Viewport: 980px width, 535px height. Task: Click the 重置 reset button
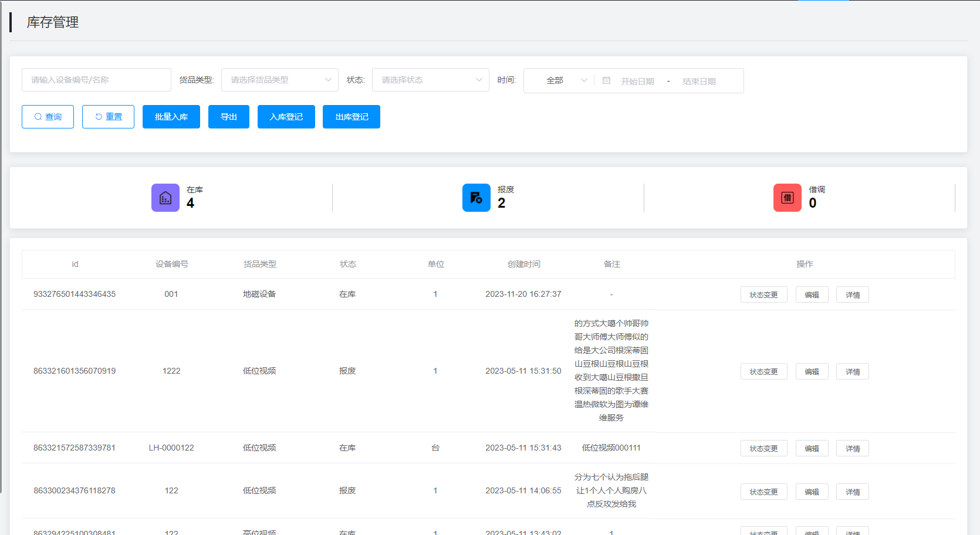tap(108, 117)
